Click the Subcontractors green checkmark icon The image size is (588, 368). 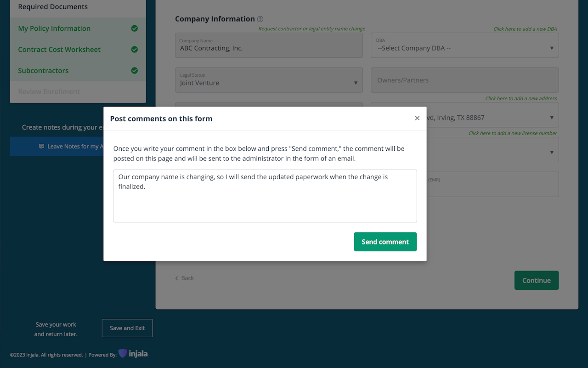pyautogui.click(x=135, y=71)
